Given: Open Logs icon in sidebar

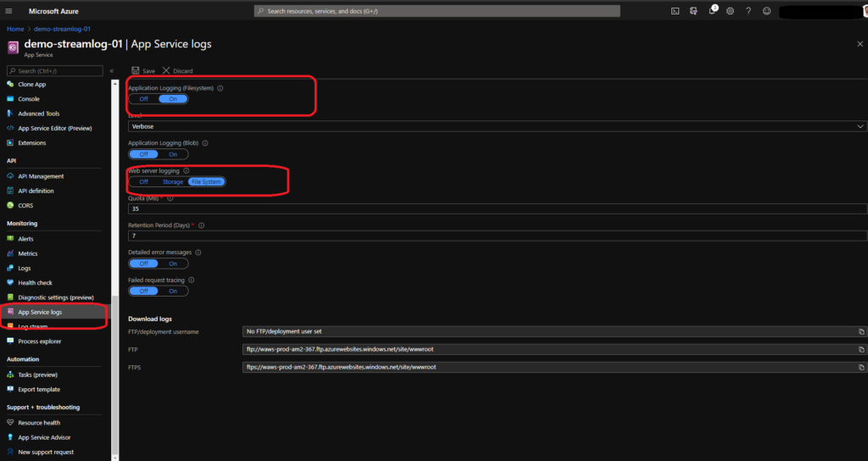Looking at the screenshot, I should 10,268.
